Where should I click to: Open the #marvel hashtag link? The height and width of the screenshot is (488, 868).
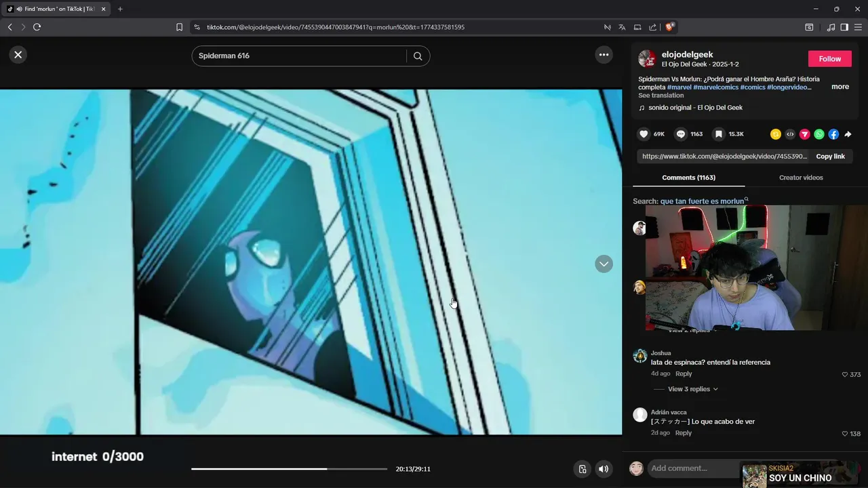[679, 87]
